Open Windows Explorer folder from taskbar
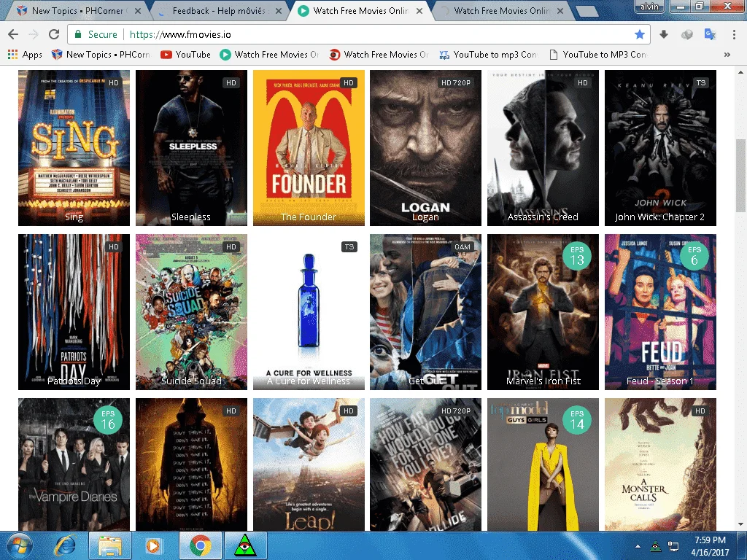This screenshot has height=560, width=747. (x=110, y=545)
